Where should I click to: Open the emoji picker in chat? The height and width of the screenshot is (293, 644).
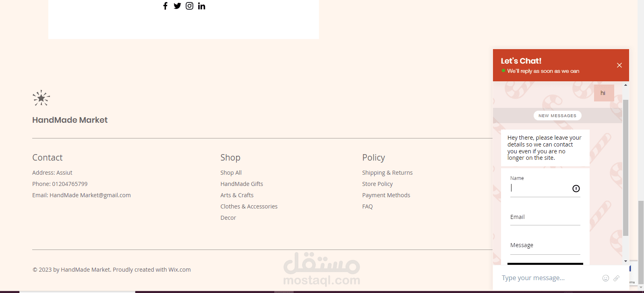click(605, 278)
